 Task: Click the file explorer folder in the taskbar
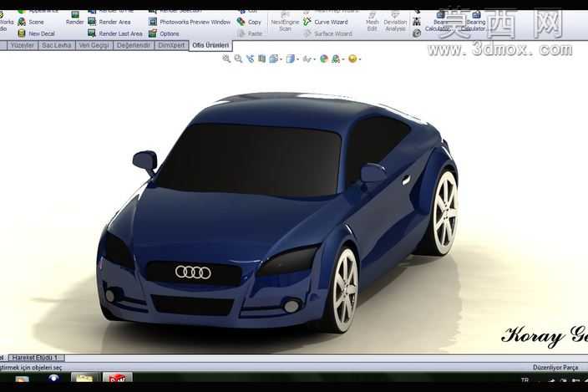tap(84, 378)
